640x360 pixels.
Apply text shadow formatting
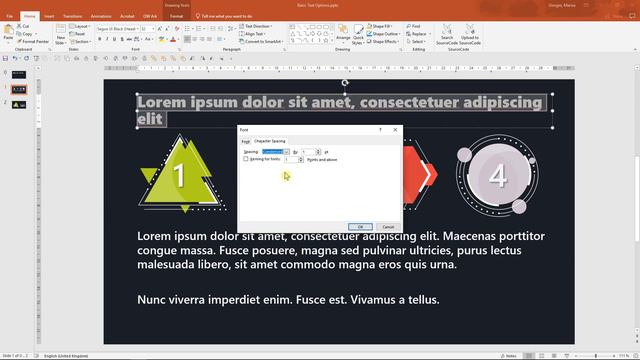[122, 40]
